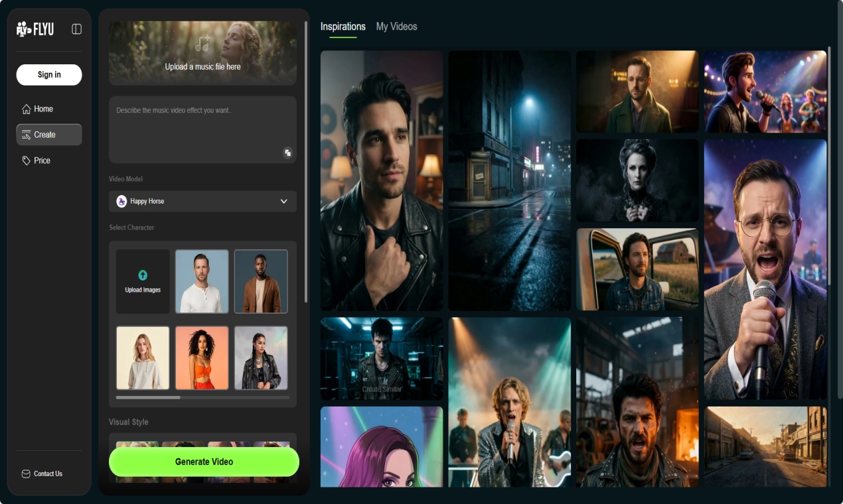Open the man in green coat video
This screenshot has height=504, width=843.
click(x=637, y=92)
